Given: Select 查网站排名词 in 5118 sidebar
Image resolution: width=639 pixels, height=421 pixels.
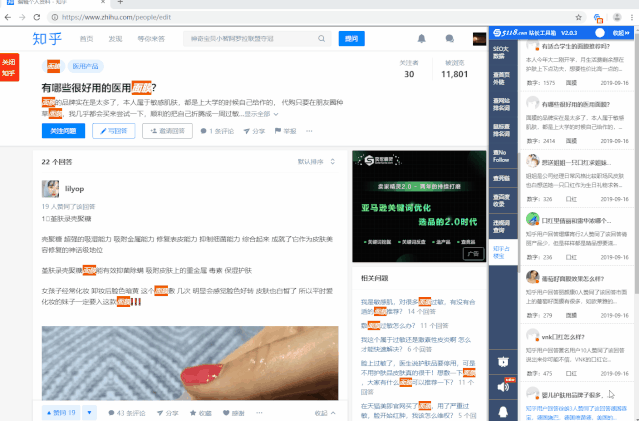Looking at the screenshot, I should [503, 104].
